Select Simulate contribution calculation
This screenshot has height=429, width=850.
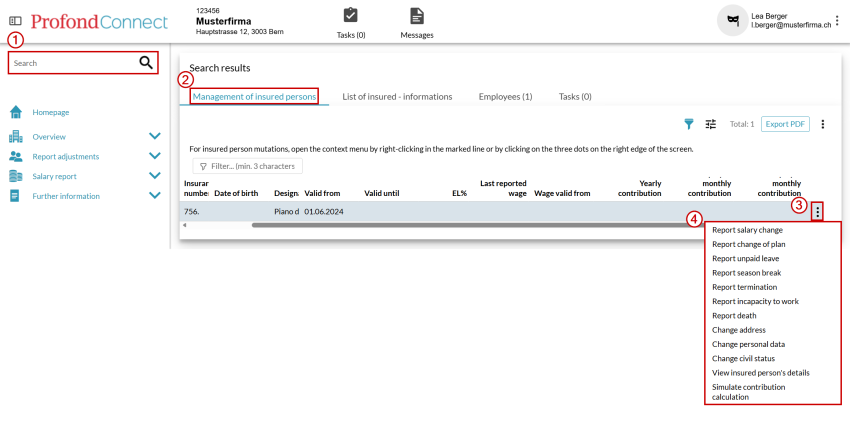[x=749, y=392]
